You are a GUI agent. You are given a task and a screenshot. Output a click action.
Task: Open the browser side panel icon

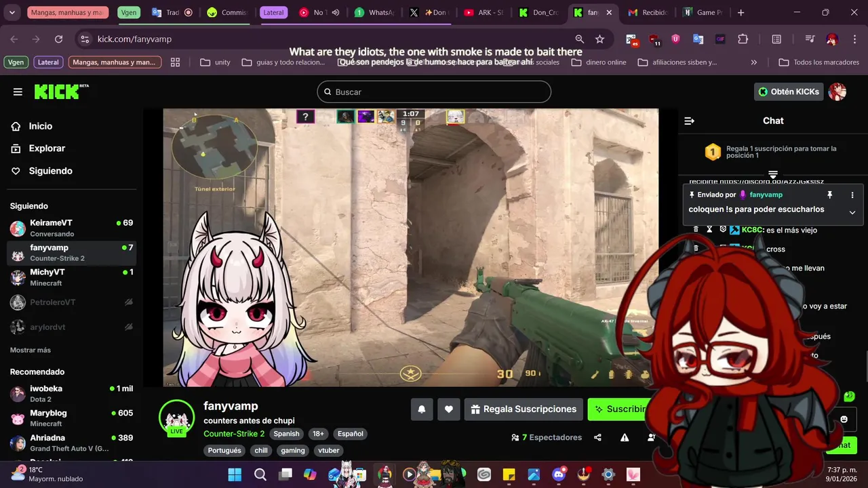click(776, 39)
